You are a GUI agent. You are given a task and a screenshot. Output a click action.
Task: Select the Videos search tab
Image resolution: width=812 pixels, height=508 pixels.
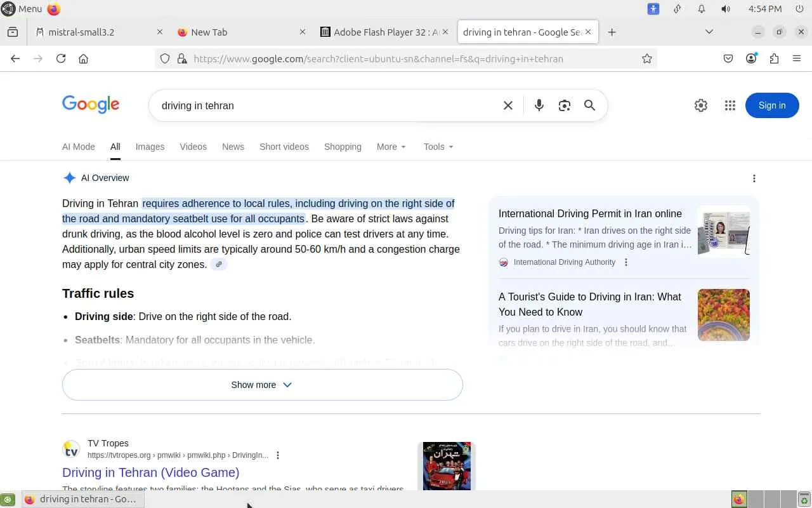click(x=193, y=147)
